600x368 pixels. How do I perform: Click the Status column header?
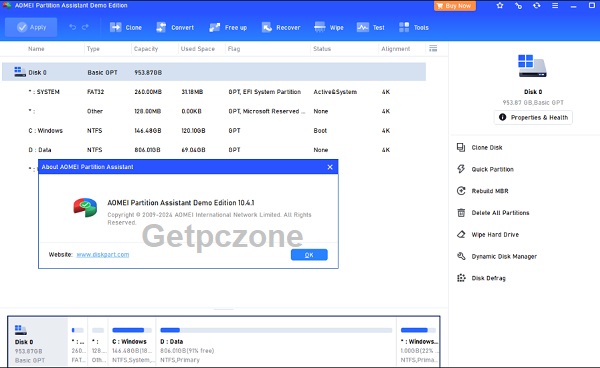click(x=322, y=49)
